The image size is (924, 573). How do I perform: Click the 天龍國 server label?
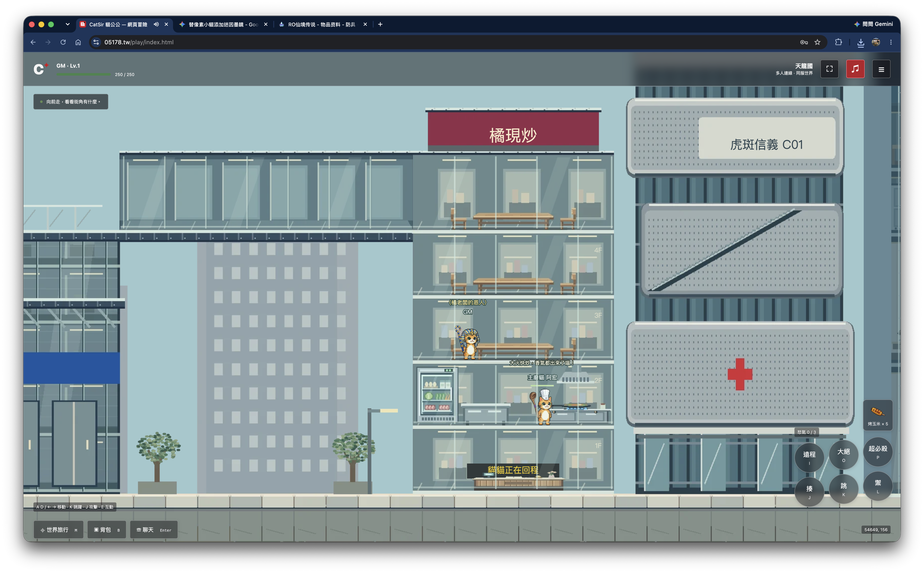pyautogui.click(x=803, y=66)
